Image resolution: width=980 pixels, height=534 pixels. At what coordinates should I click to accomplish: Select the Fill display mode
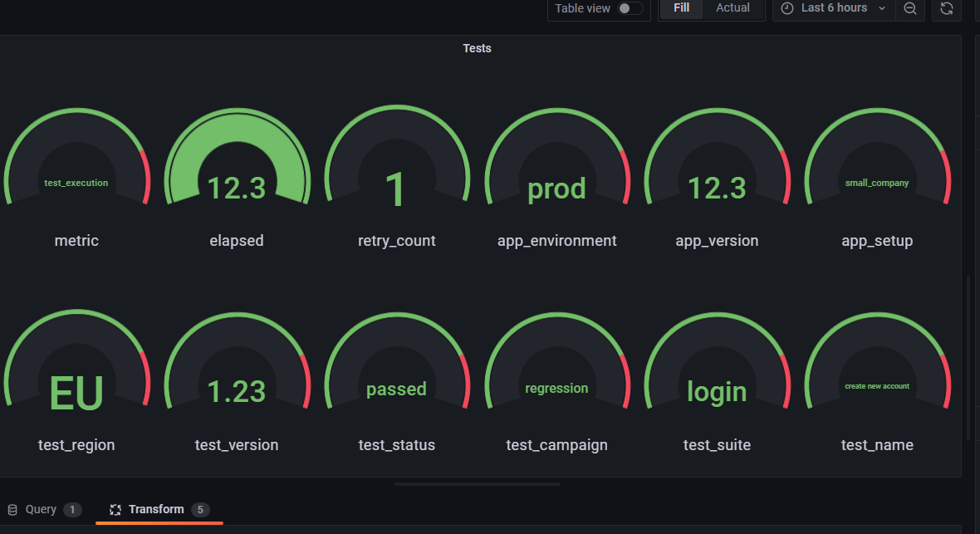pyautogui.click(x=681, y=8)
